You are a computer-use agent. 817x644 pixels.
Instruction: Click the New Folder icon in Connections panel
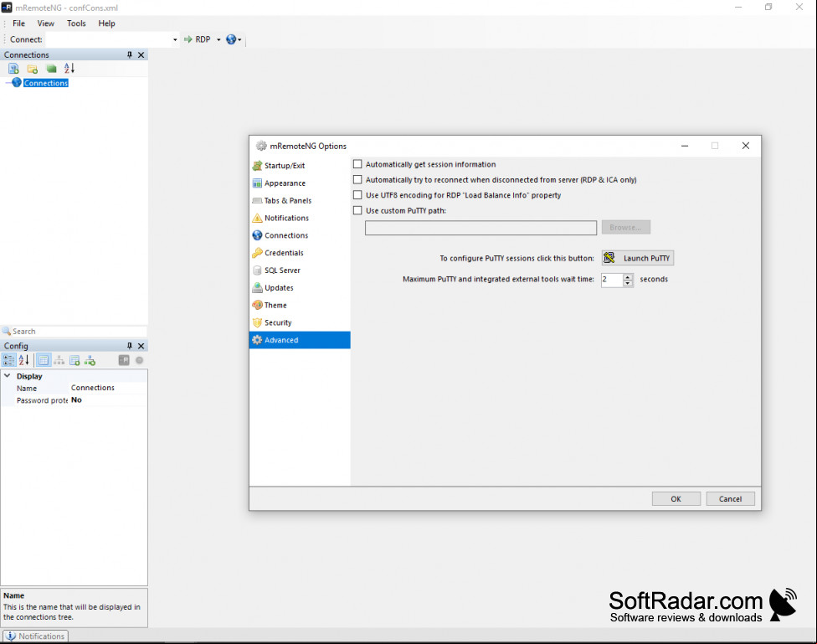point(33,69)
